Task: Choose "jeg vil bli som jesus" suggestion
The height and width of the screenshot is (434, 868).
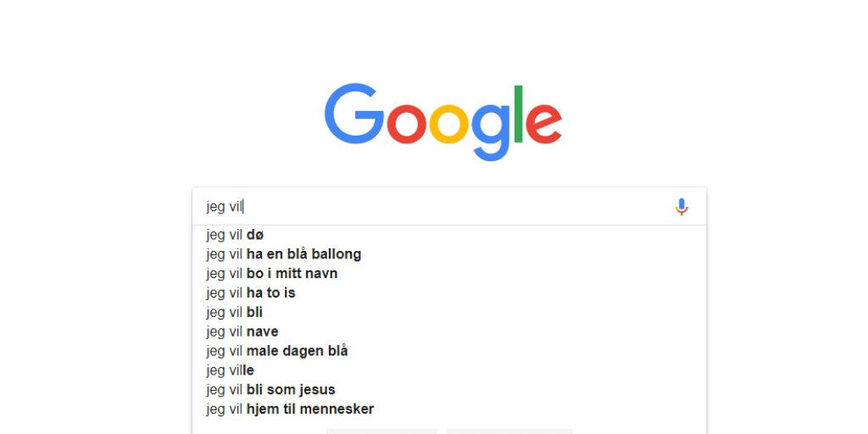Action: (270, 391)
